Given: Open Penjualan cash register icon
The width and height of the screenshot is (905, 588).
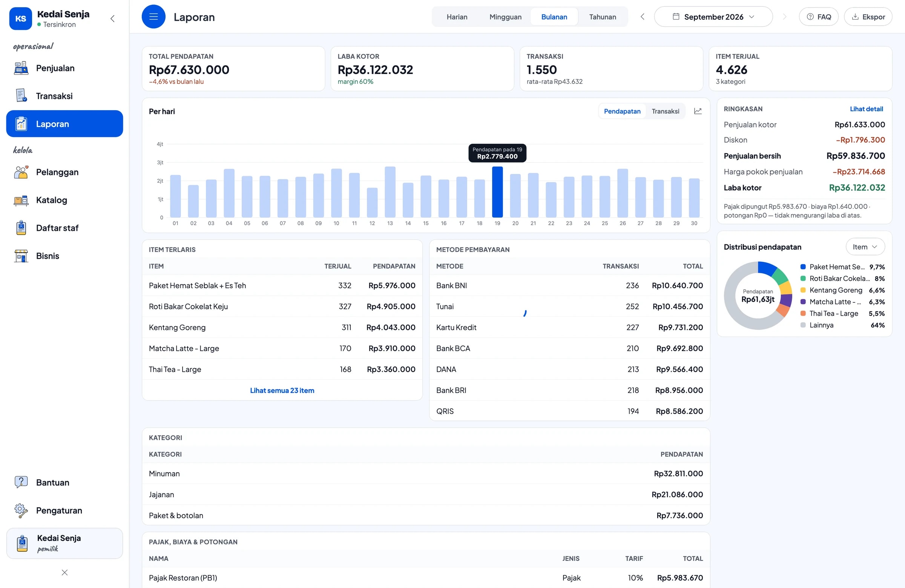Looking at the screenshot, I should tap(21, 68).
